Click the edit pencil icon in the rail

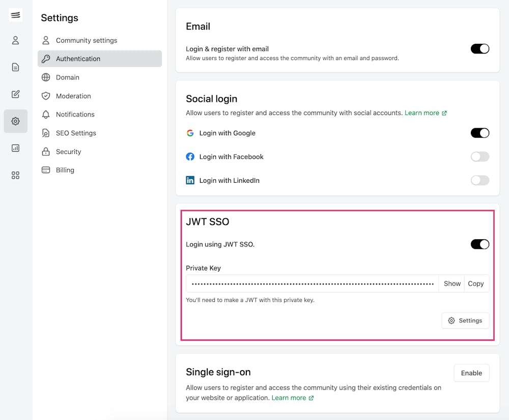(x=16, y=94)
